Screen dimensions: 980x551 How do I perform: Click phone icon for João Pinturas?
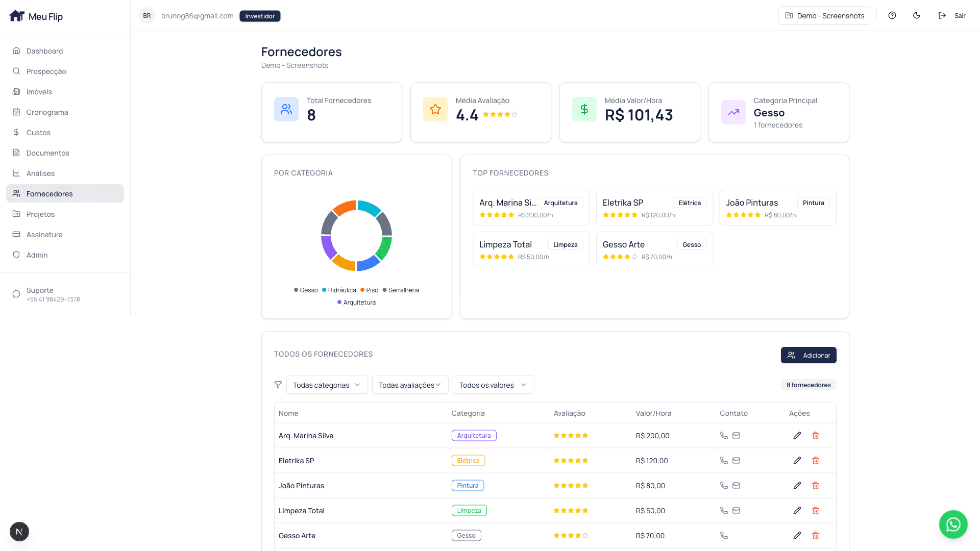pos(724,486)
